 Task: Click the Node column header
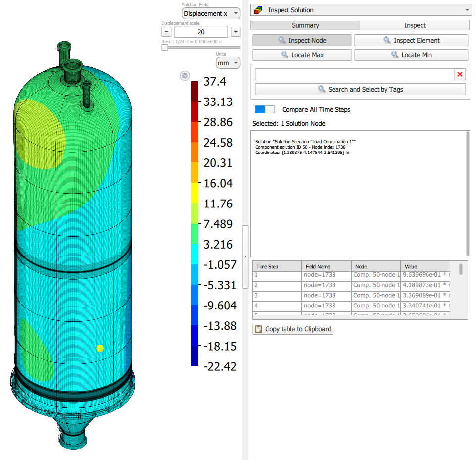click(x=376, y=266)
